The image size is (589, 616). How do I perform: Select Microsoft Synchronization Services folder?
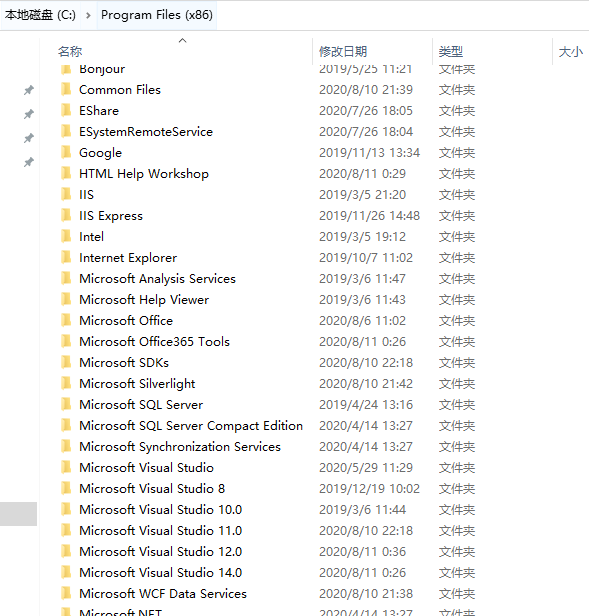pos(180,447)
